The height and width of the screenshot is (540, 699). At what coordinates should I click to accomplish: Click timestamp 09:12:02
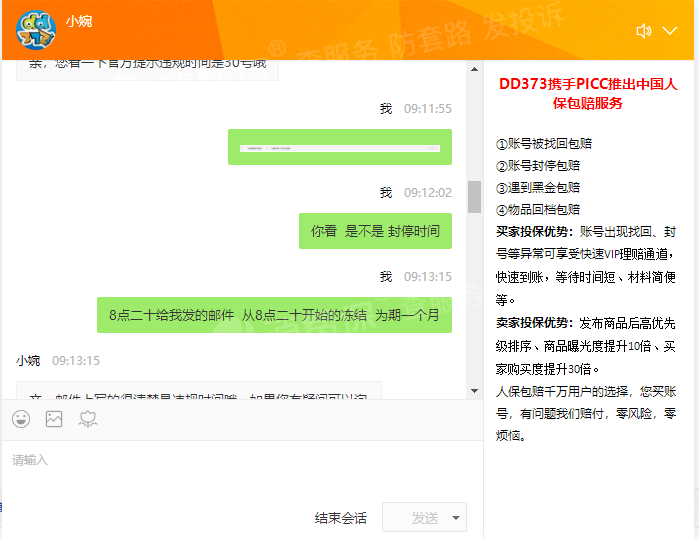pos(428,192)
